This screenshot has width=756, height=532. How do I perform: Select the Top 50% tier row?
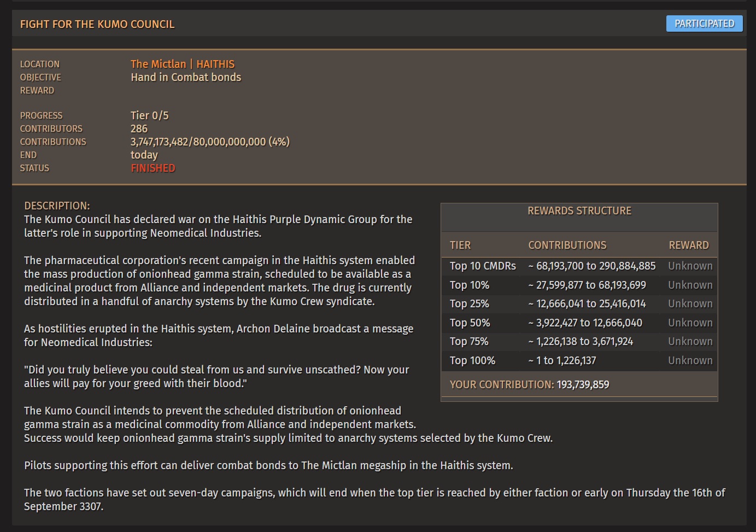point(579,323)
